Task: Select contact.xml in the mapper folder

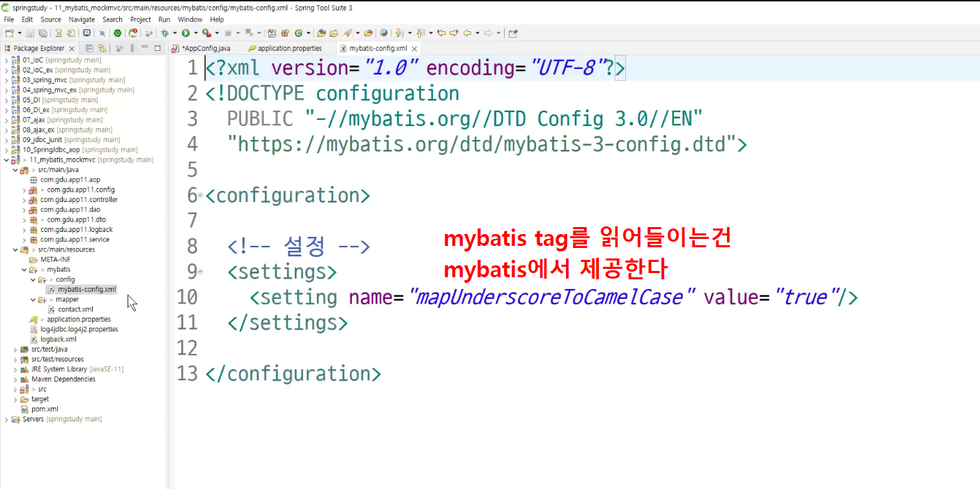Action: point(75,309)
